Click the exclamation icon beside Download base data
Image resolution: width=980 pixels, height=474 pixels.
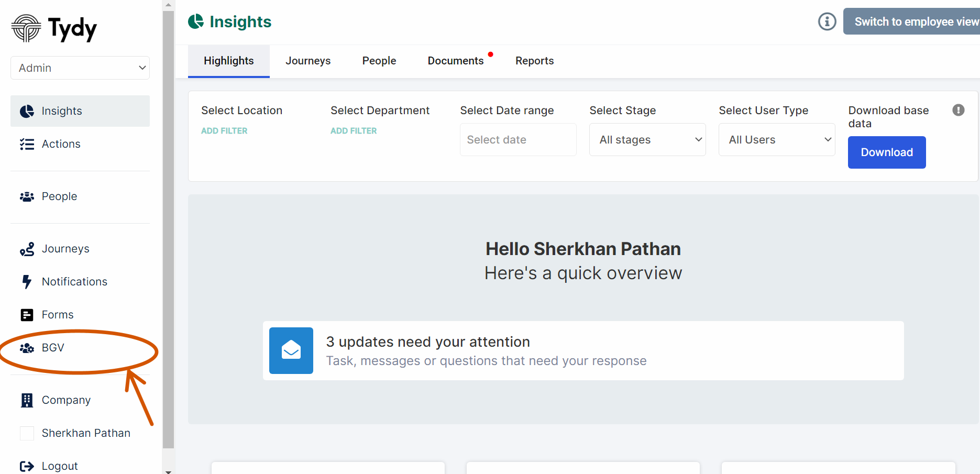pos(959,110)
